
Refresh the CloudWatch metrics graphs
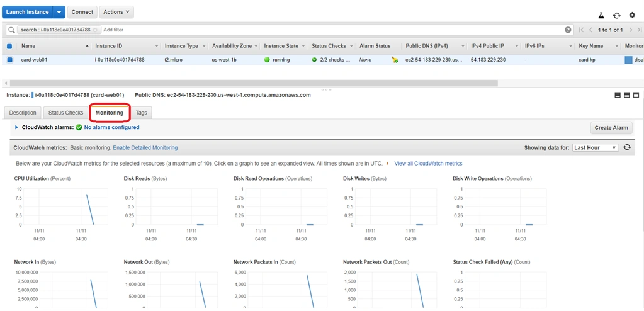(x=627, y=147)
